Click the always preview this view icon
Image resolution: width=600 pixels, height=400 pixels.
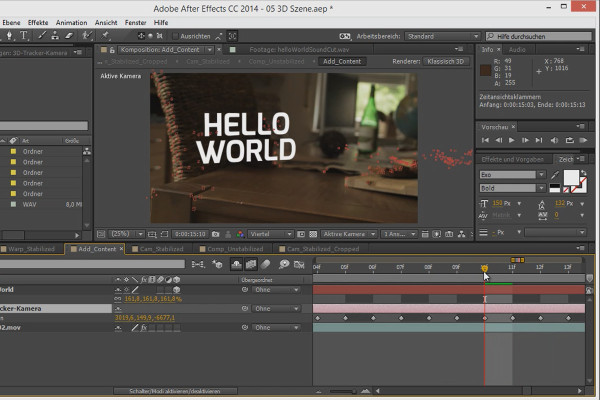click(101, 234)
